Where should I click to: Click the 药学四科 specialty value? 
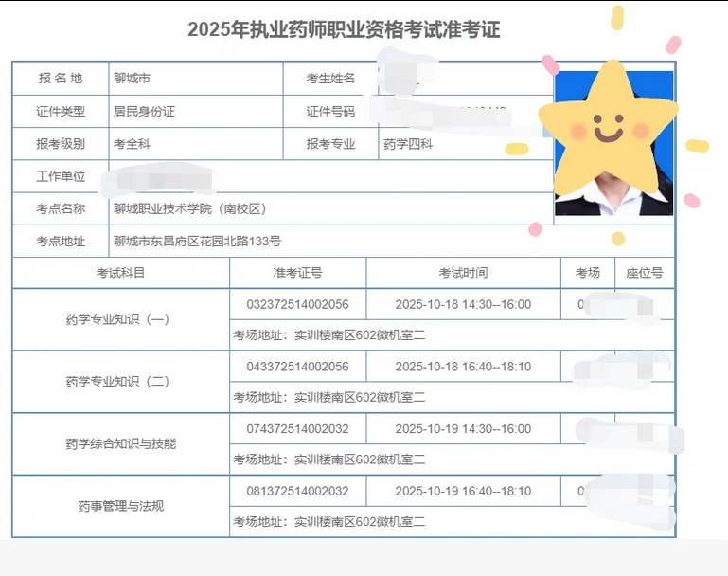click(408, 144)
